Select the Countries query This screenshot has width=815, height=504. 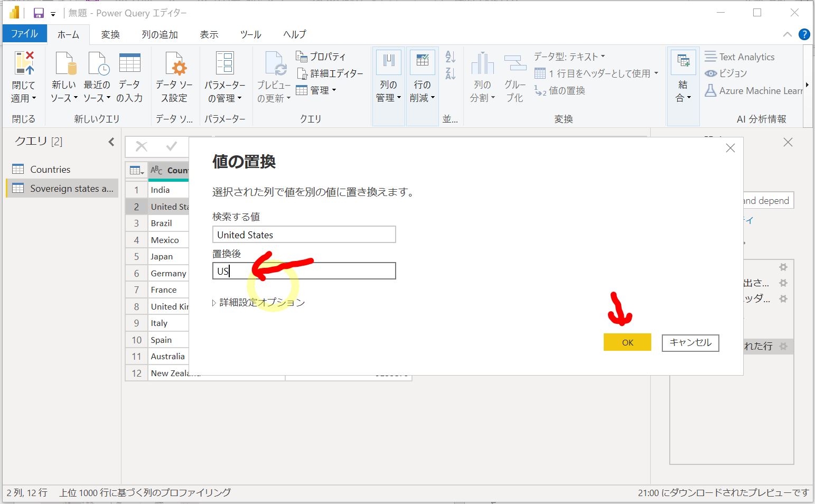pos(62,169)
